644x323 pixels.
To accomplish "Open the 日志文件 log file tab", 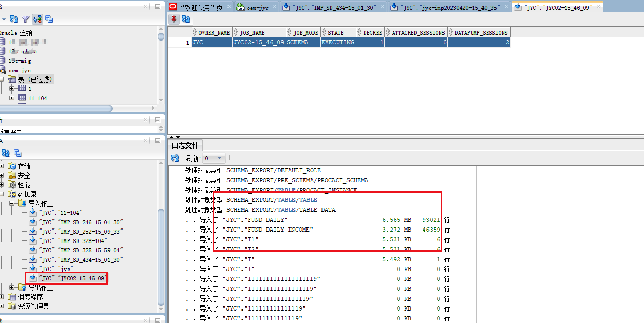I will [185, 146].
